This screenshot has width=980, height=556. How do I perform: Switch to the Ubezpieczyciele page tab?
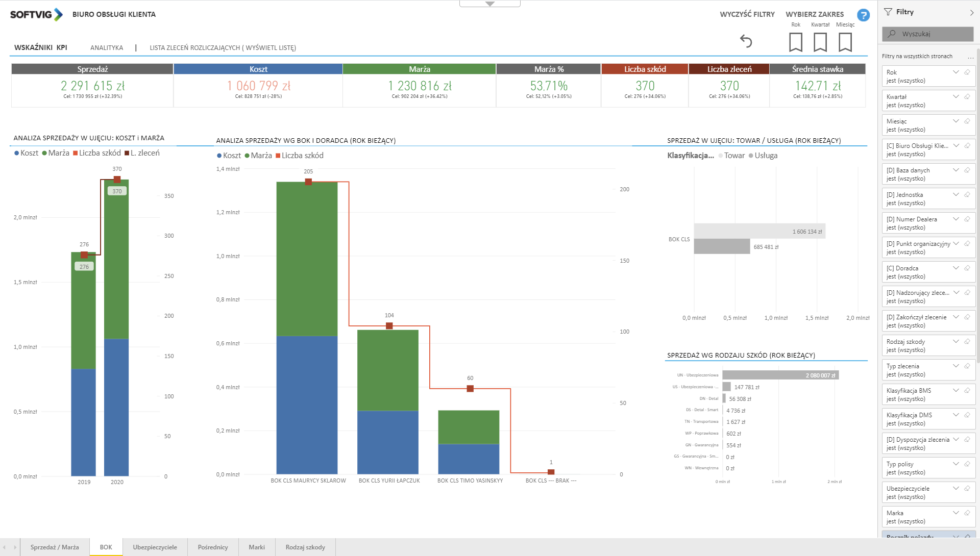coord(155,547)
